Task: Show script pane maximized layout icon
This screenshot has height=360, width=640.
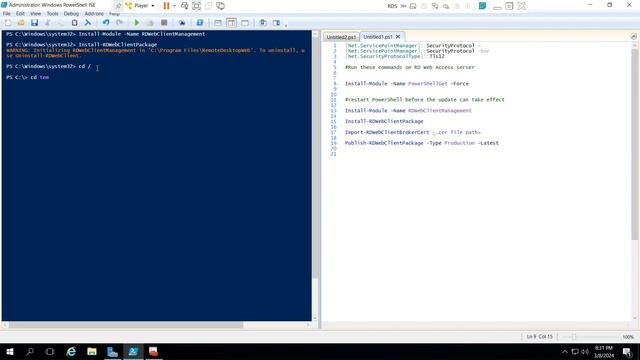Action: [245, 23]
